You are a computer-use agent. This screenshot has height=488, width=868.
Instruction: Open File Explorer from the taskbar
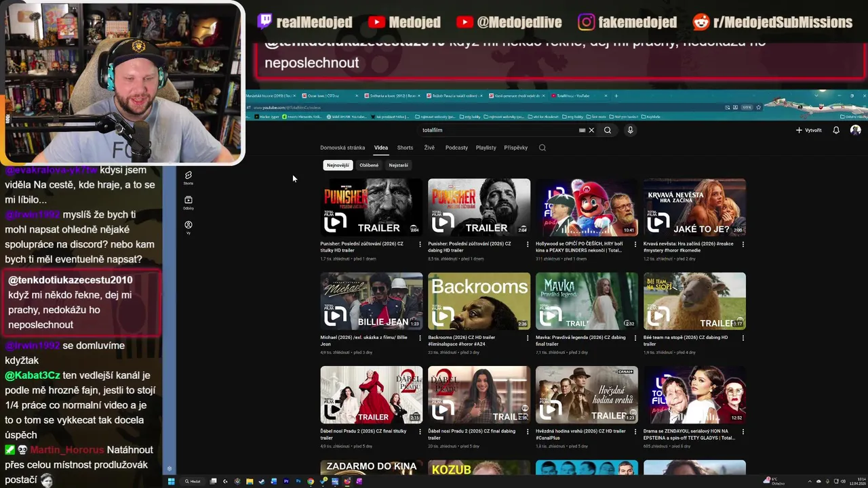click(250, 481)
